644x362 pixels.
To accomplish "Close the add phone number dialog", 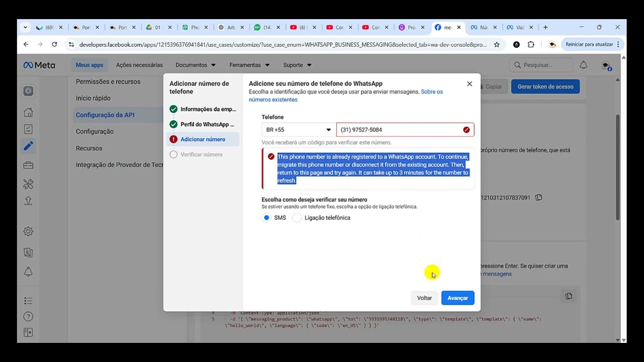I will [469, 84].
